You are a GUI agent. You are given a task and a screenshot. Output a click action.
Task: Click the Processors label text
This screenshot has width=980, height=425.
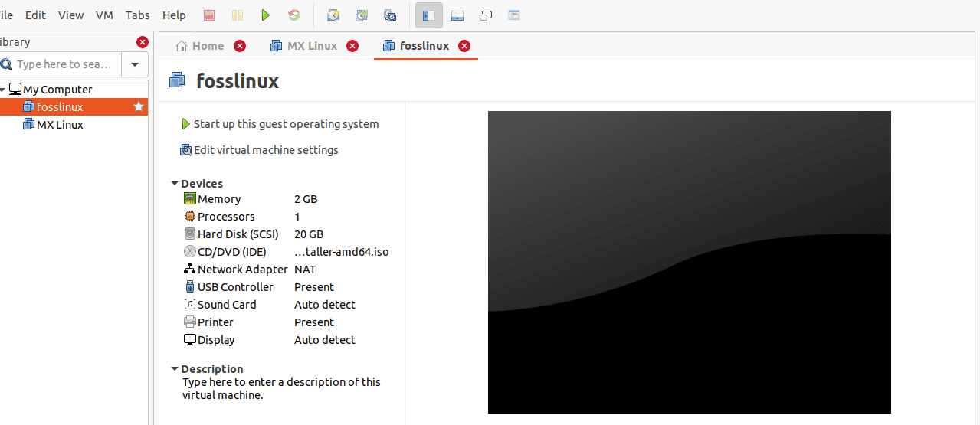click(226, 217)
